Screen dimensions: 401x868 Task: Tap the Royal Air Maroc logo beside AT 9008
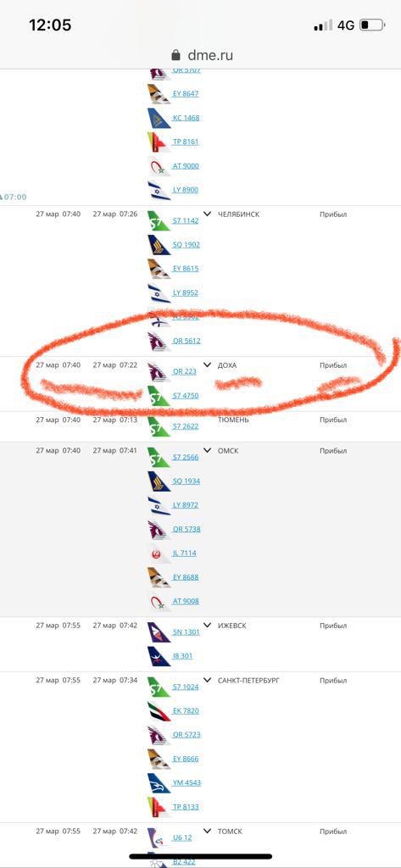tap(159, 602)
